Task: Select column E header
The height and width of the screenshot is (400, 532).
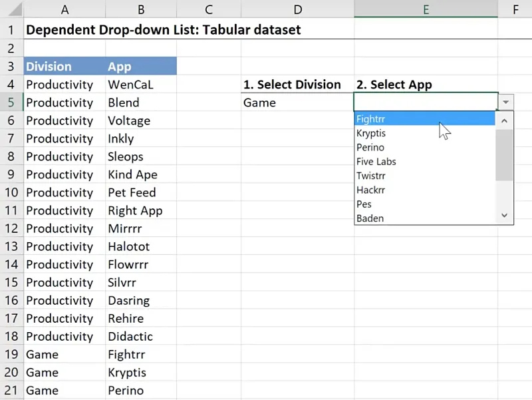Action: (426, 9)
